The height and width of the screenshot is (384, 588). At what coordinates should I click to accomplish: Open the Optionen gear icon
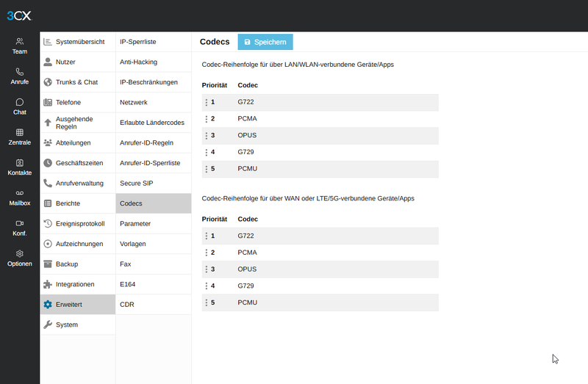coord(20,253)
